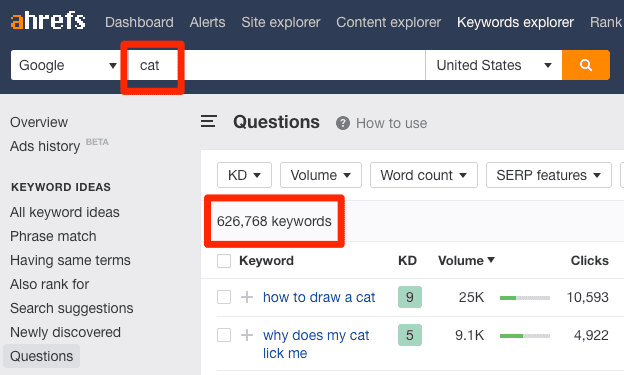The height and width of the screenshot is (375, 624).
Task: Click the KD badge 9
Action: point(410,297)
